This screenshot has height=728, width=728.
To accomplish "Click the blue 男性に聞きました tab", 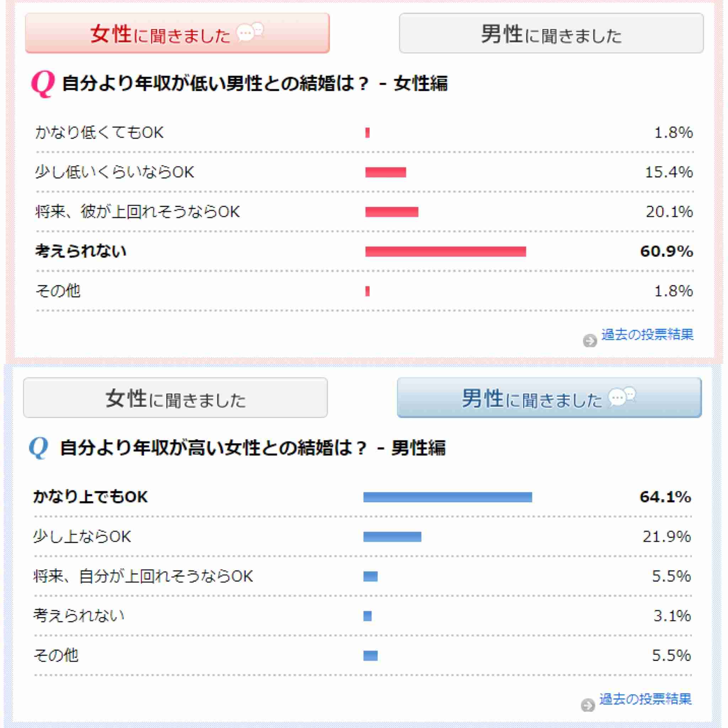I will (550, 397).
